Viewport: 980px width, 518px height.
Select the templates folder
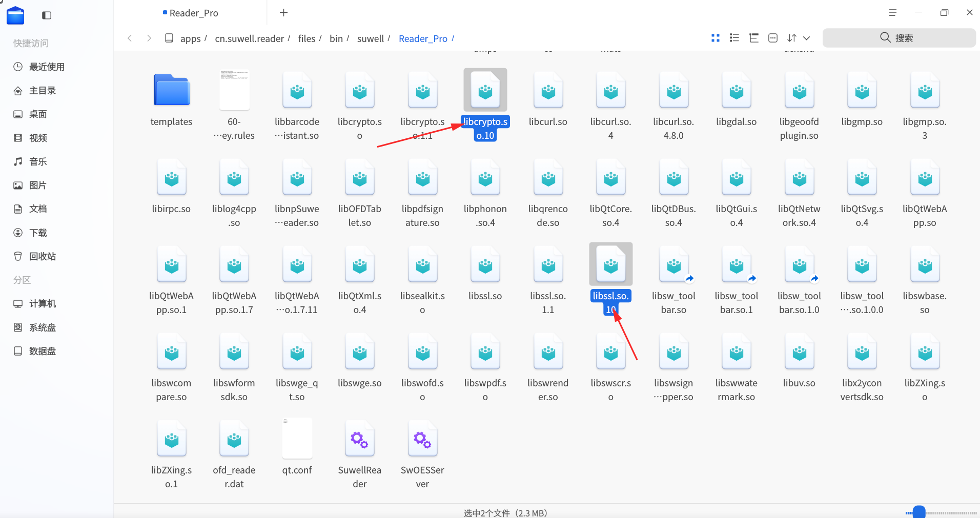(172, 90)
